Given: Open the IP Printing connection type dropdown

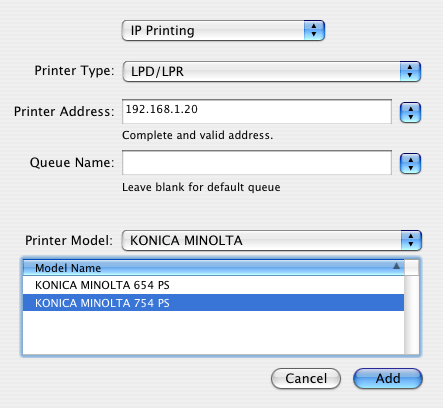Looking at the screenshot, I should pos(223,31).
